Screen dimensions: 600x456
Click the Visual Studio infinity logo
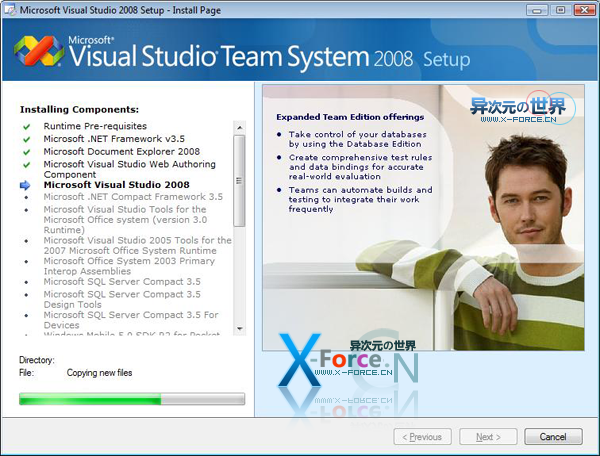39,51
